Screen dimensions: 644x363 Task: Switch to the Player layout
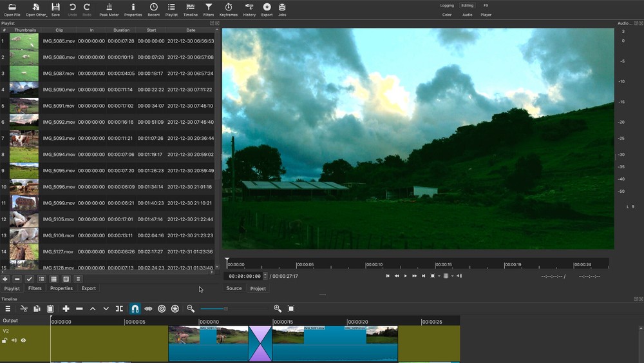486,15
